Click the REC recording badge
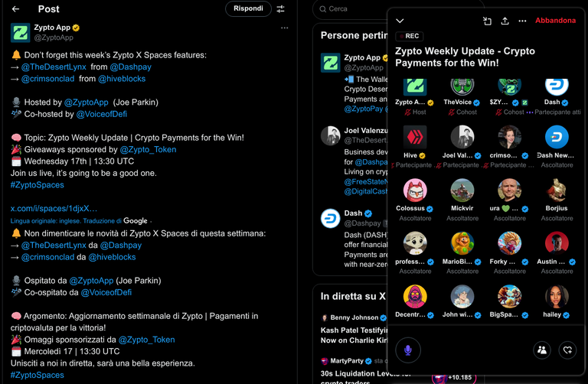 [409, 36]
